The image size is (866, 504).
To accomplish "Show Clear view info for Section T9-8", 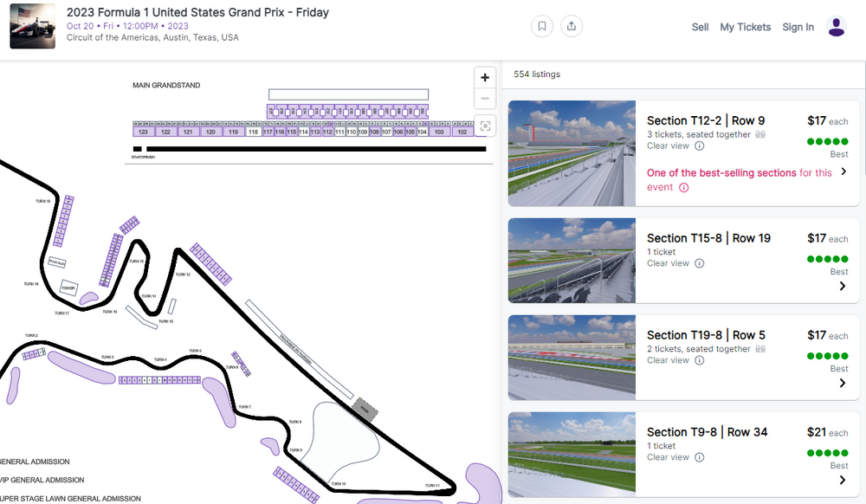I will point(699,457).
